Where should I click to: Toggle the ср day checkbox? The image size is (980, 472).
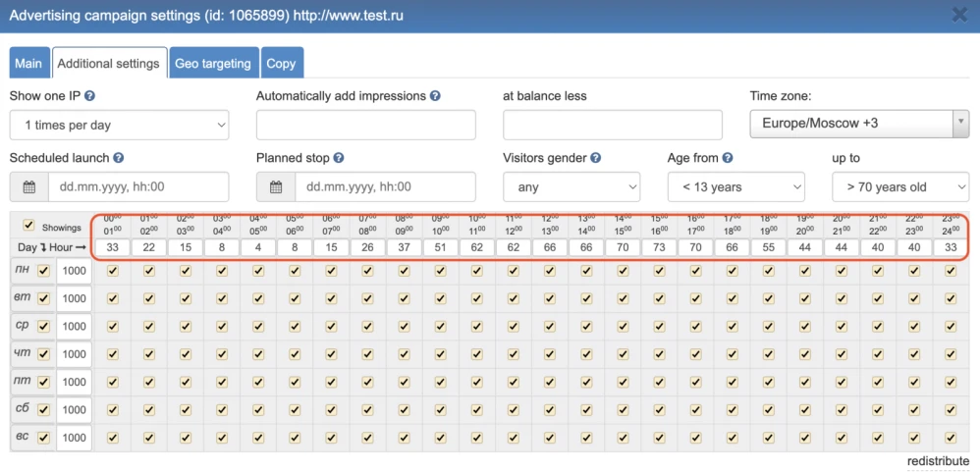click(x=43, y=327)
